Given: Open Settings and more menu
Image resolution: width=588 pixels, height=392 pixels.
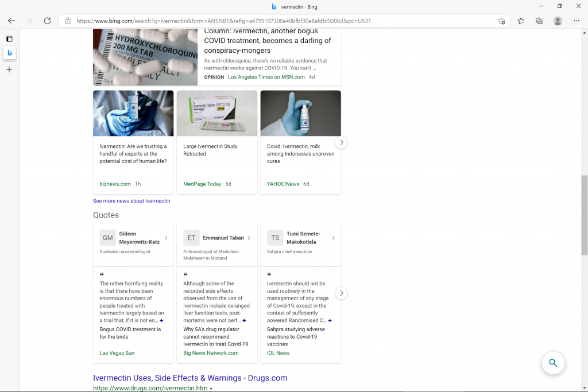Looking at the screenshot, I should coord(577,21).
